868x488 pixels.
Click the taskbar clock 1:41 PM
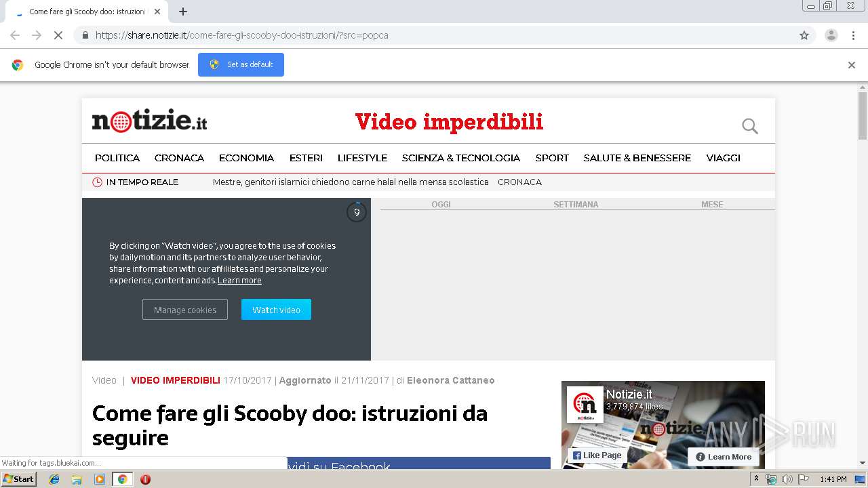tap(833, 479)
